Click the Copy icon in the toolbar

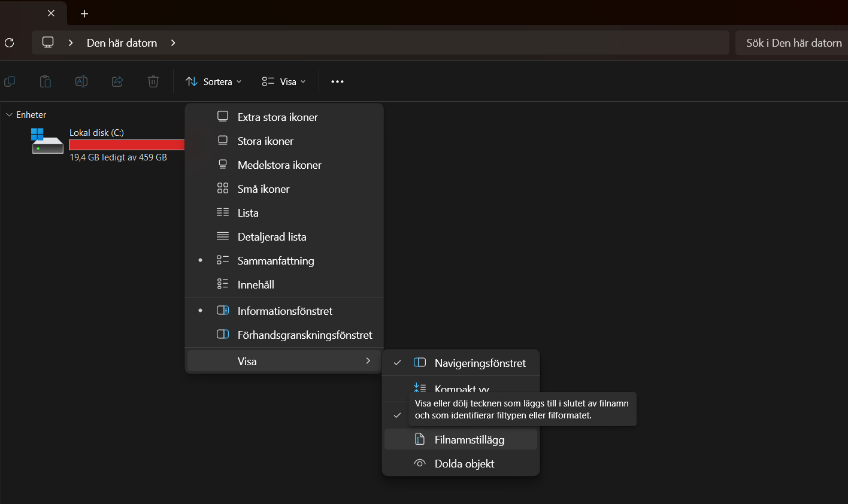coord(10,81)
